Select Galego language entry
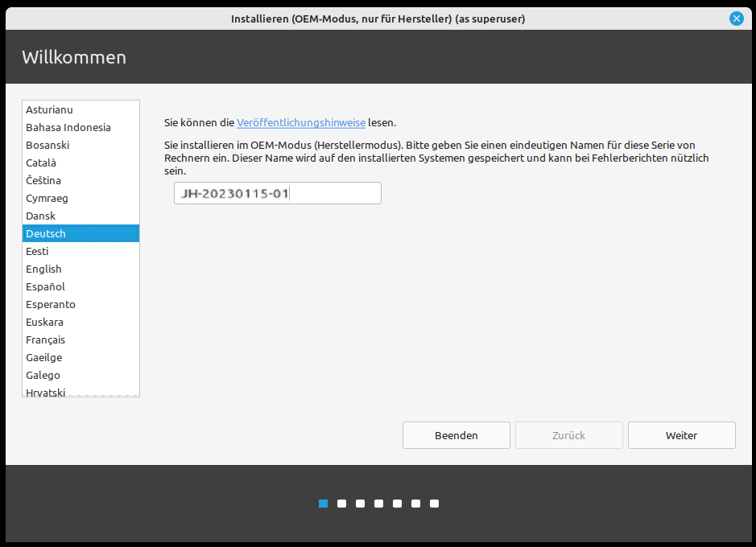The width and height of the screenshot is (756, 547). (43, 375)
